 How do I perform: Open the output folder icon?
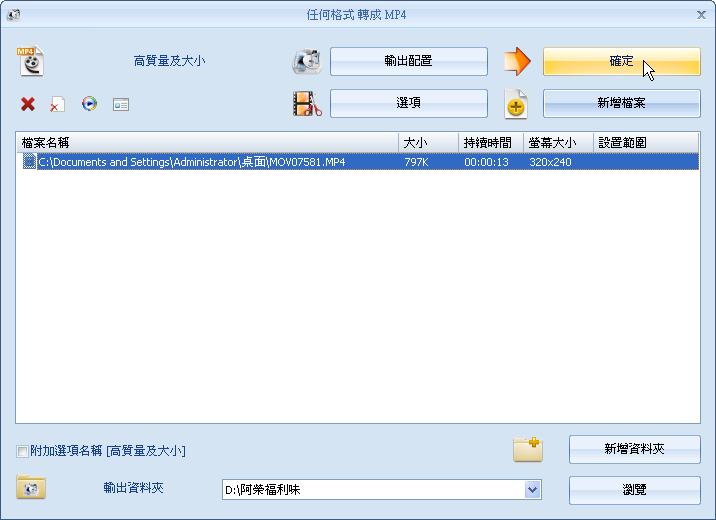(x=31, y=487)
